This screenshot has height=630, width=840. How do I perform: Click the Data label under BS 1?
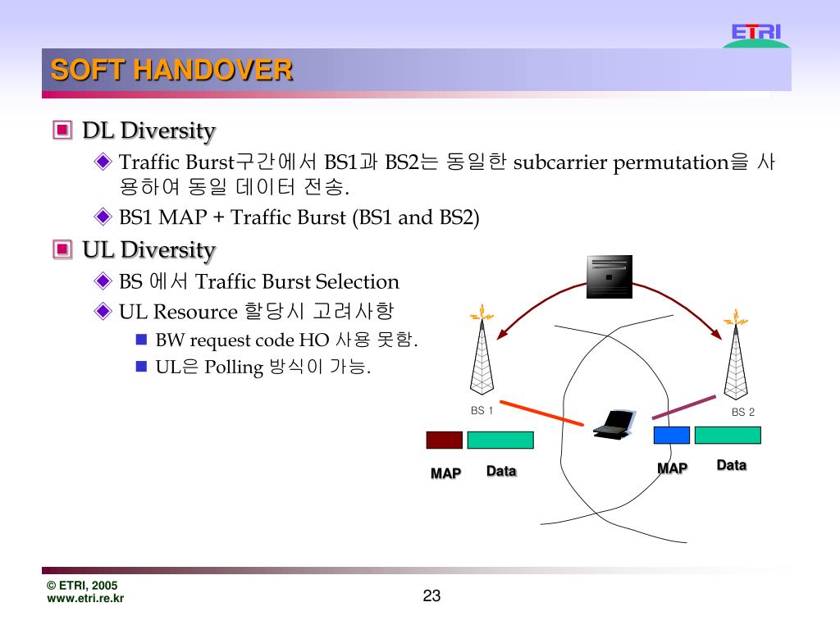501,471
